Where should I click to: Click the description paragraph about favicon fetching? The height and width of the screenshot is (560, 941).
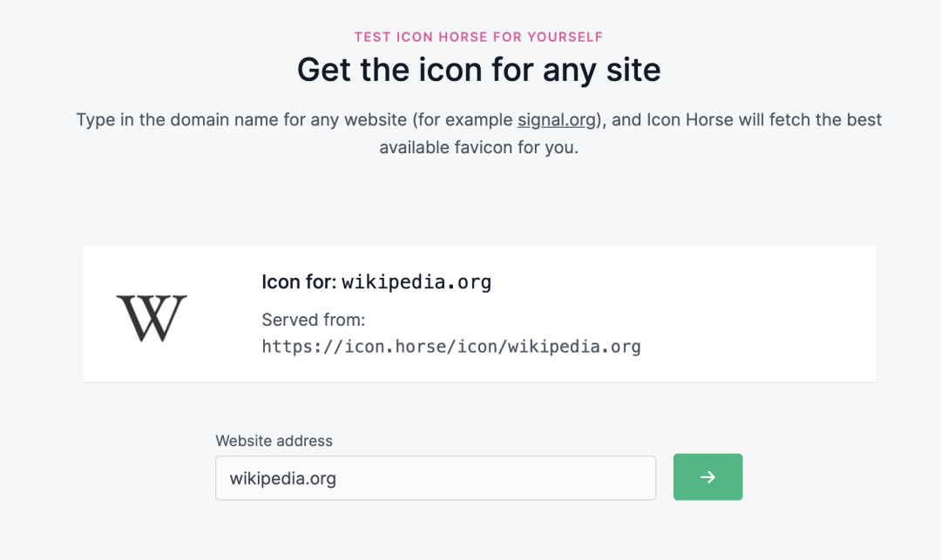point(479,133)
